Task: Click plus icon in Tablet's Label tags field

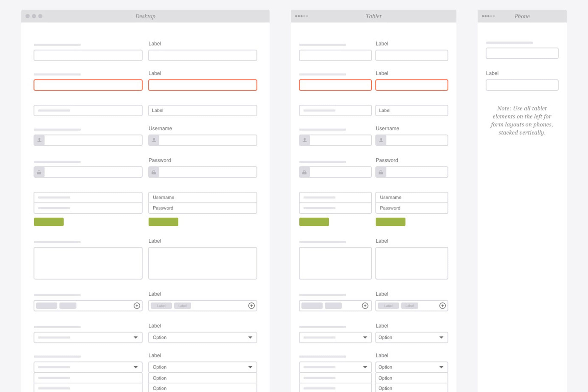Action: tap(442, 306)
